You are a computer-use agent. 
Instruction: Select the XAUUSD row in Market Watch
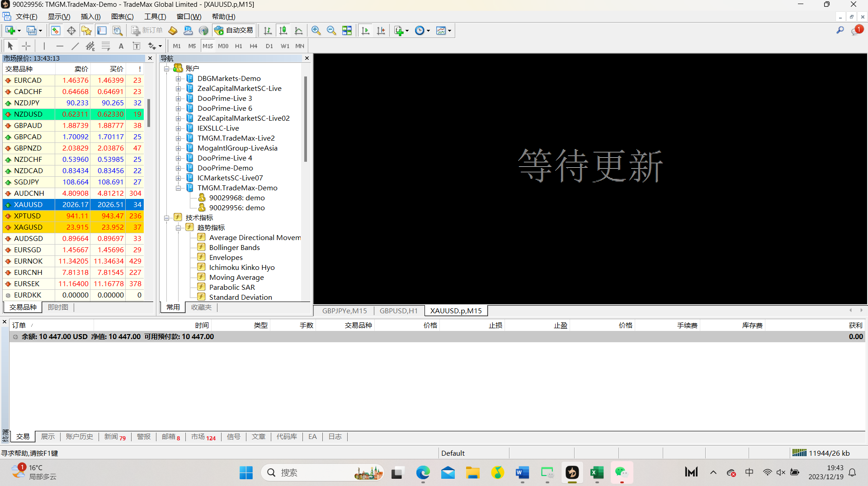point(73,204)
